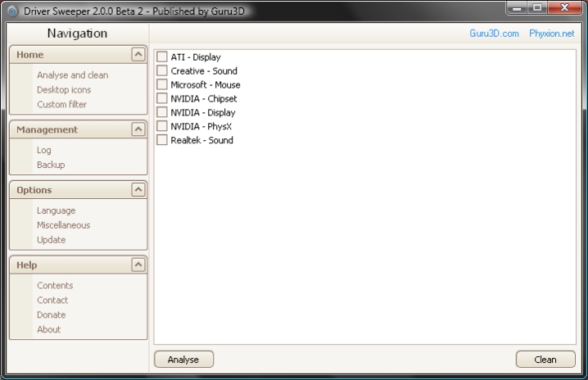Enable the Creative - Sound checkbox
This screenshot has height=380, width=588.
162,71
